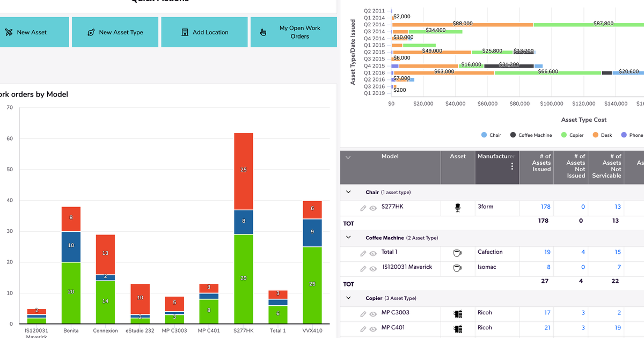The width and height of the screenshot is (644, 338).
Task: Toggle the Phone legend swatch
Action: pos(624,135)
